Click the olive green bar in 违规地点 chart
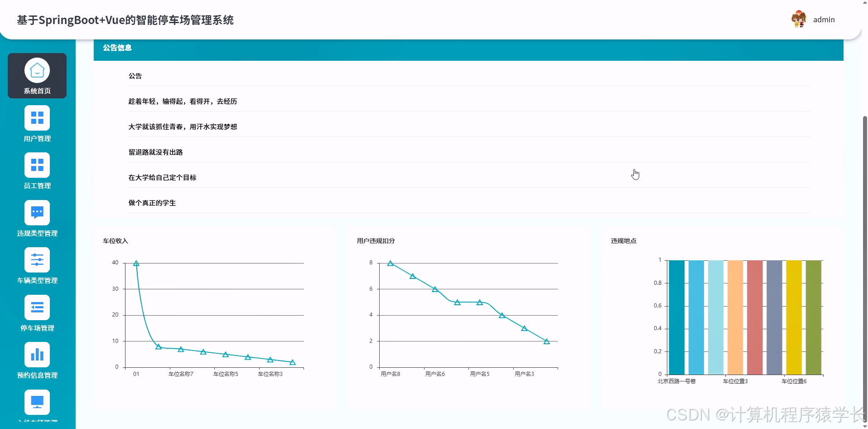Image resolution: width=868 pixels, height=429 pixels. [x=814, y=317]
